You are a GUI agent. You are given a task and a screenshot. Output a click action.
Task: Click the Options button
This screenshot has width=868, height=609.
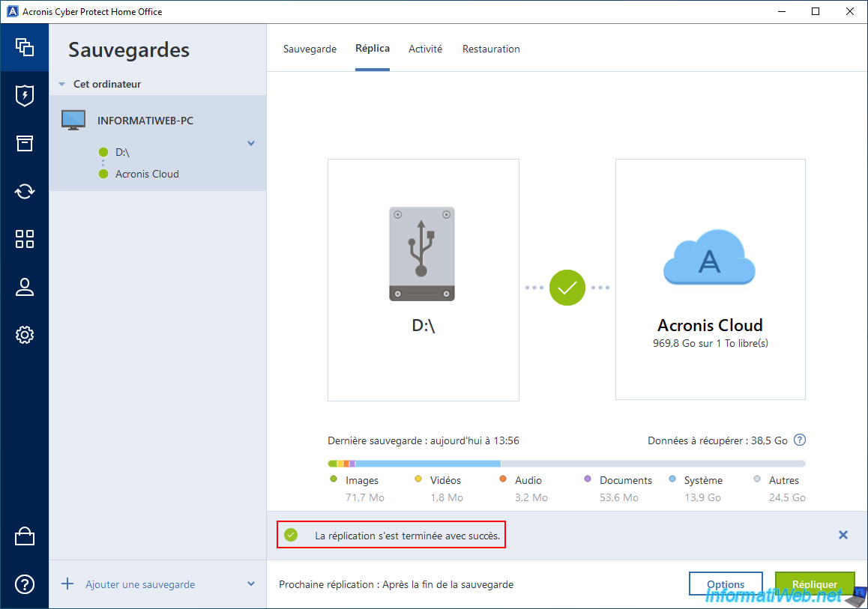[x=726, y=584]
